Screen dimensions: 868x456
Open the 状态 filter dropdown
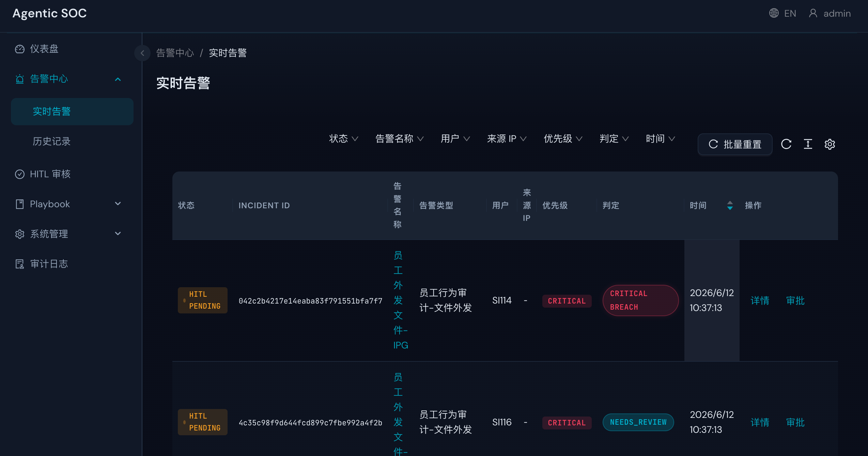coord(343,139)
